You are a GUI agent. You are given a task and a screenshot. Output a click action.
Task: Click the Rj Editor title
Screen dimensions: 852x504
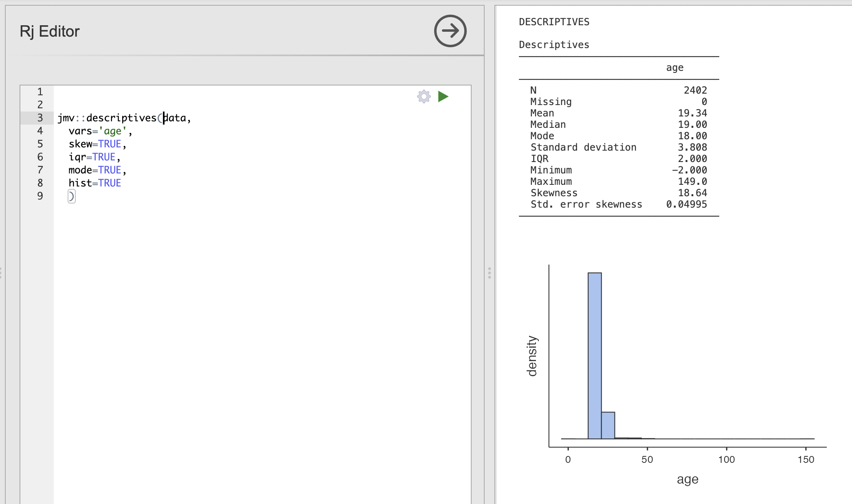(x=50, y=31)
